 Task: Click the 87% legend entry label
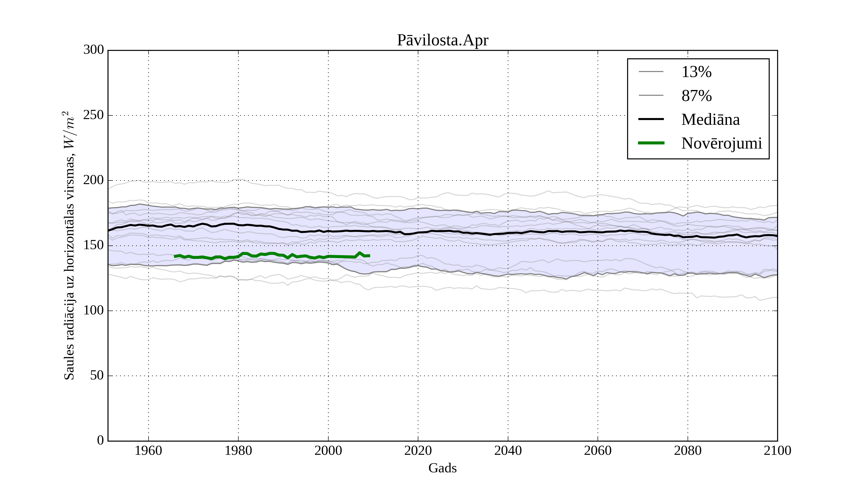click(x=696, y=96)
